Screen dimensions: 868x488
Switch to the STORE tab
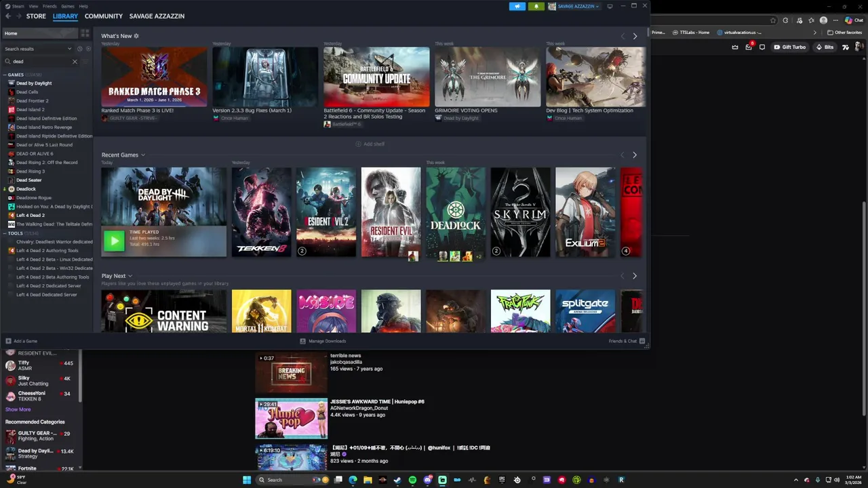(x=36, y=16)
